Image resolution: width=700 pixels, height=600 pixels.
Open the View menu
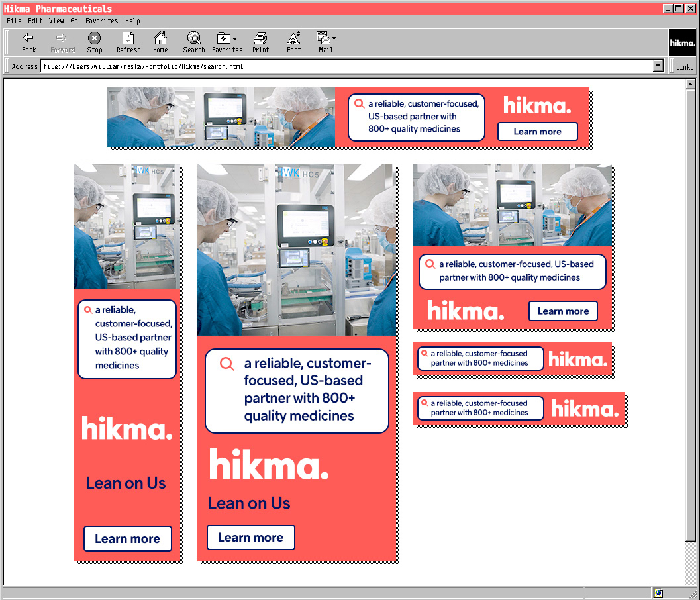coord(56,21)
